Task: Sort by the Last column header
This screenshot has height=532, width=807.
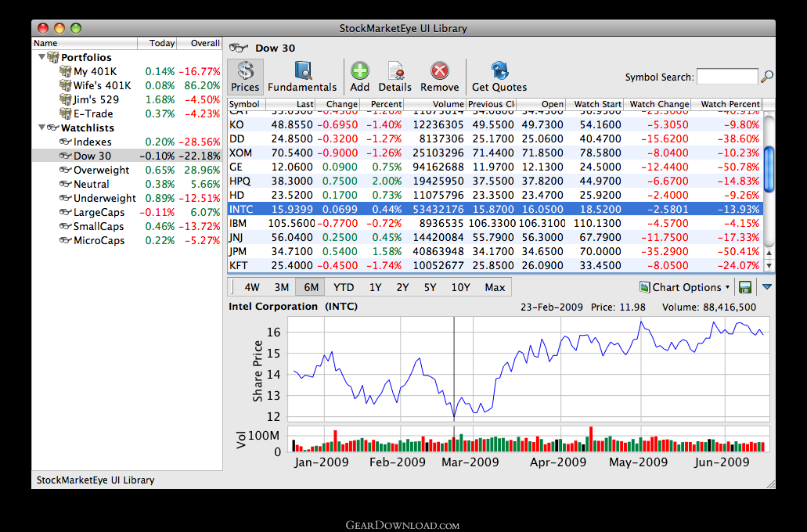Action: point(290,104)
